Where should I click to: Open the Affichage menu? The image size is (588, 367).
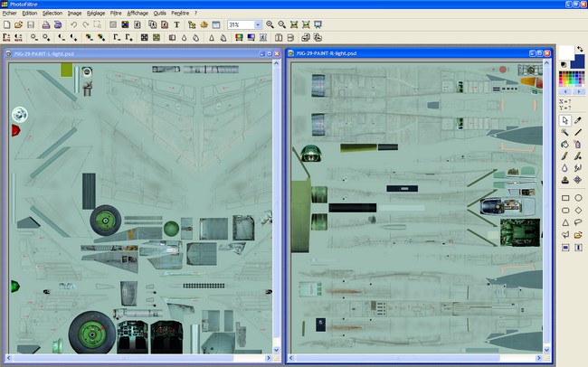pos(138,14)
